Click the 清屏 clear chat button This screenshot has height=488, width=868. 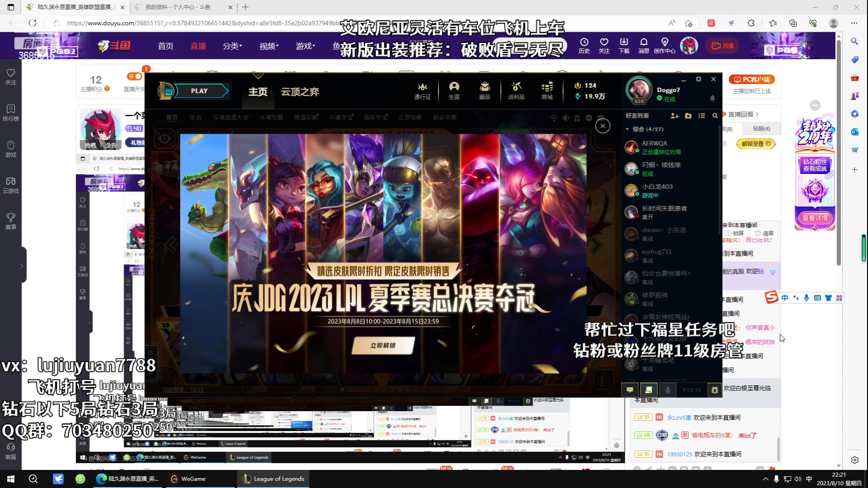pyautogui.click(x=764, y=234)
